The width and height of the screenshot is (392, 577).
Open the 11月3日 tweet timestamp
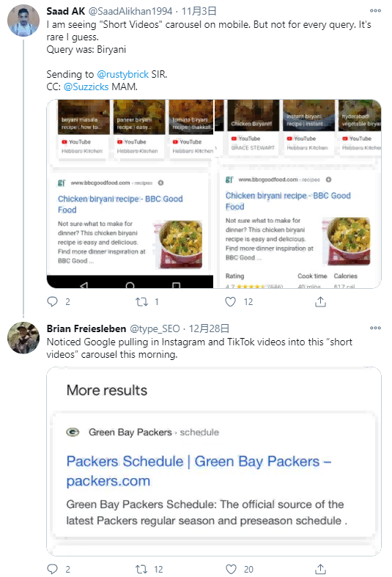pyautogui.click(x=199, y=12)
